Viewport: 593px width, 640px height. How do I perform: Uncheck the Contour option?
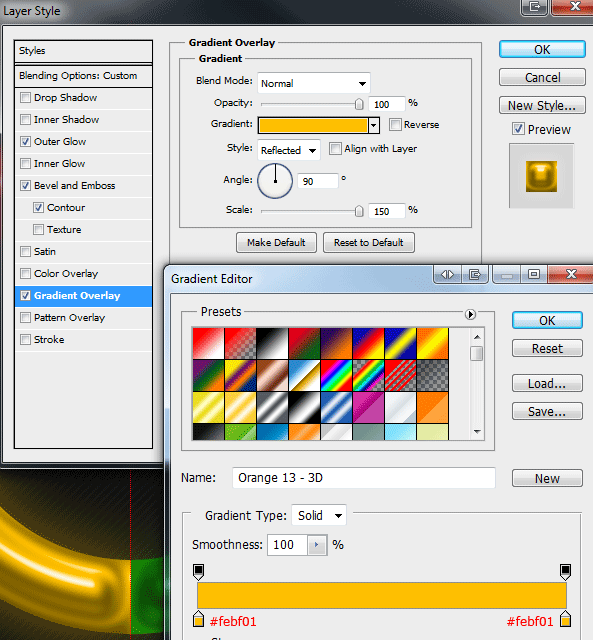tap(38, 208)
